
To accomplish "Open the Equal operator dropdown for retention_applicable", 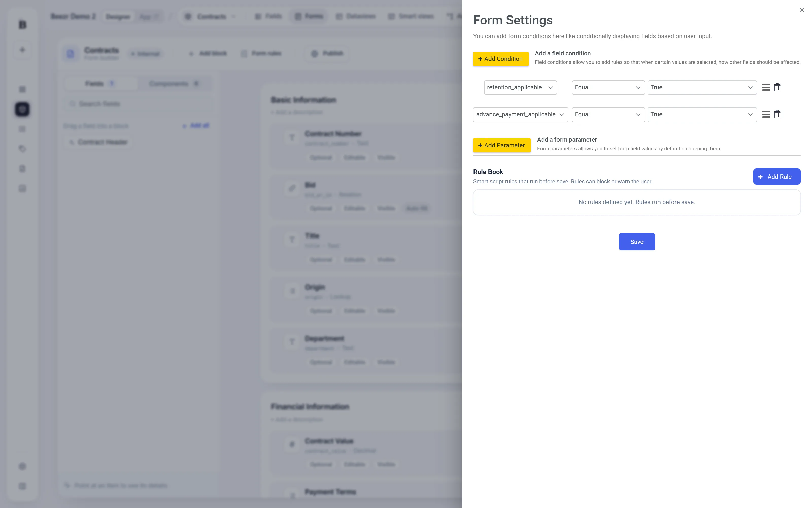I will point(608,87).
